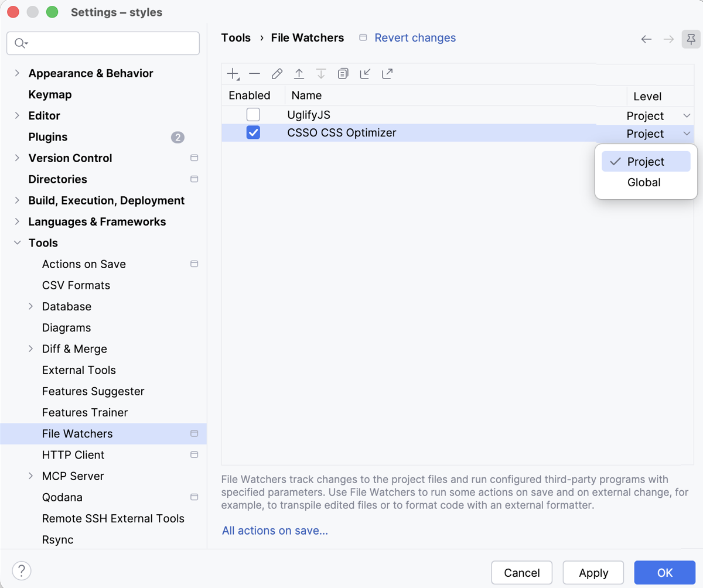
Task: Expand Appearance & Behavior section
Action: pos(17,73)
